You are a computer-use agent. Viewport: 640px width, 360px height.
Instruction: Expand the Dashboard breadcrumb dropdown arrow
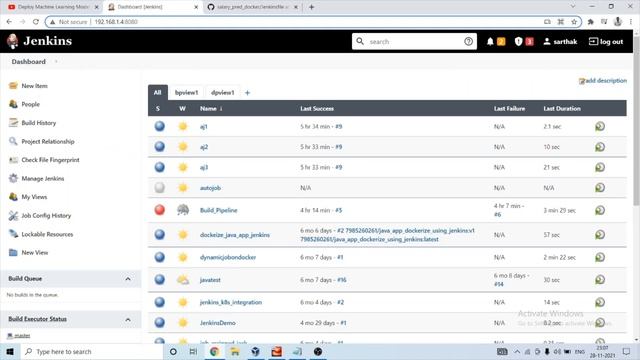click(x=56, y=62)
